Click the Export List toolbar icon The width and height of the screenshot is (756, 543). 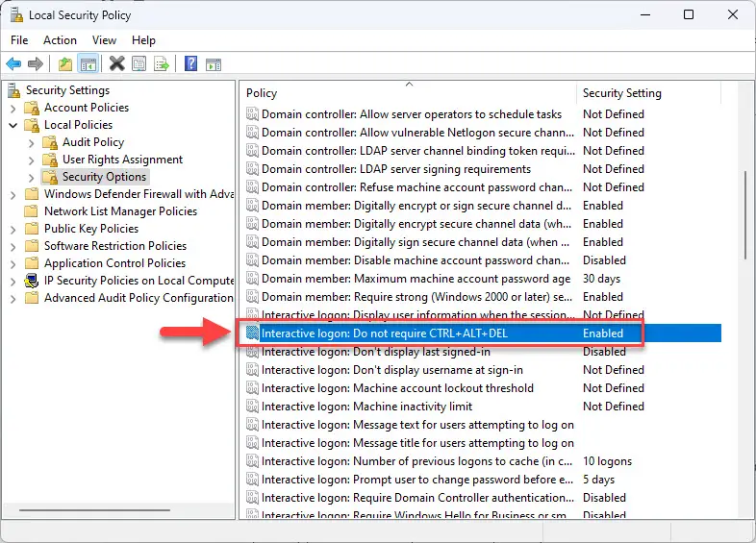click(x=163, y=64)
